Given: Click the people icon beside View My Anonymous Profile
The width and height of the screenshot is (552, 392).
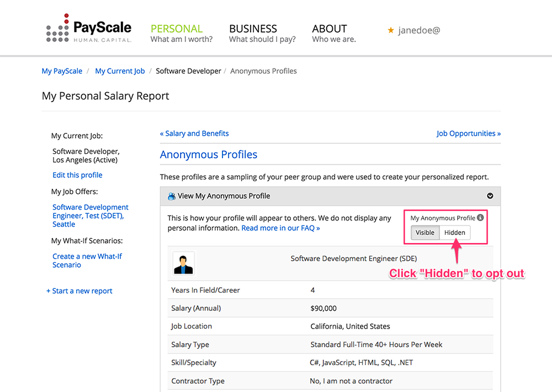Looking at the screenshot, I should click(x=172, y=196).
